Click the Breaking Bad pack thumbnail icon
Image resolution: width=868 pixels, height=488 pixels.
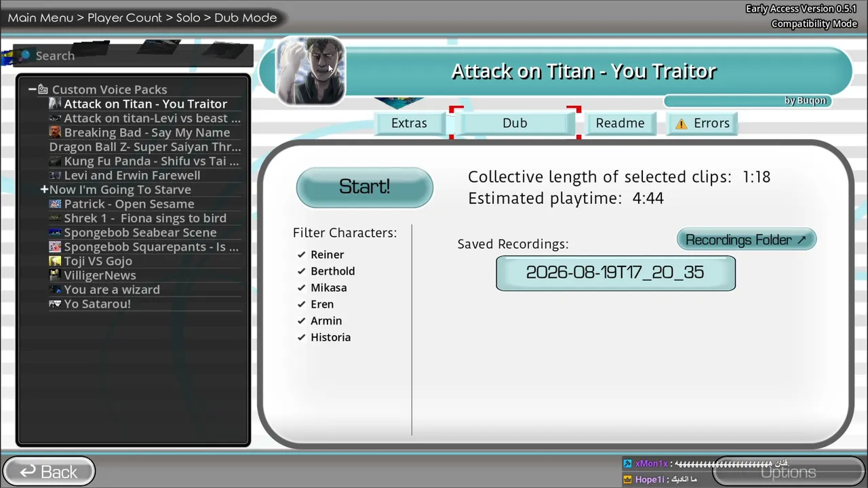(55, 132)
